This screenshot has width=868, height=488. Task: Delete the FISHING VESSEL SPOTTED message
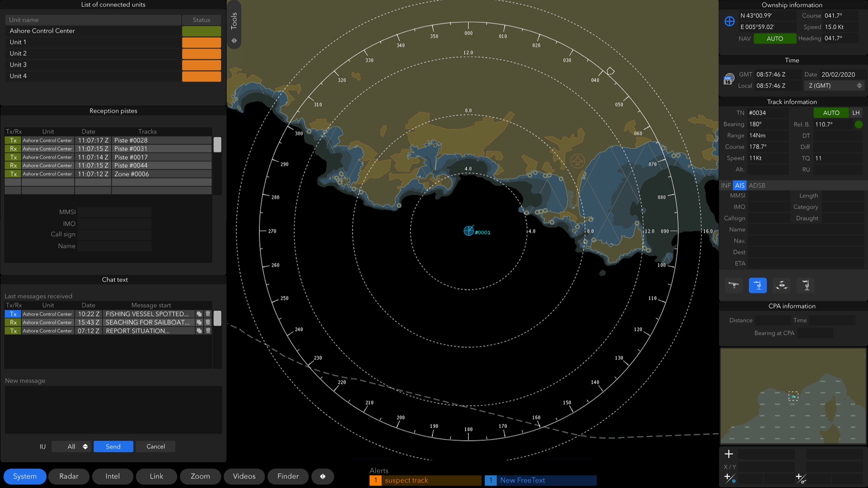click(x=208, y=314)
